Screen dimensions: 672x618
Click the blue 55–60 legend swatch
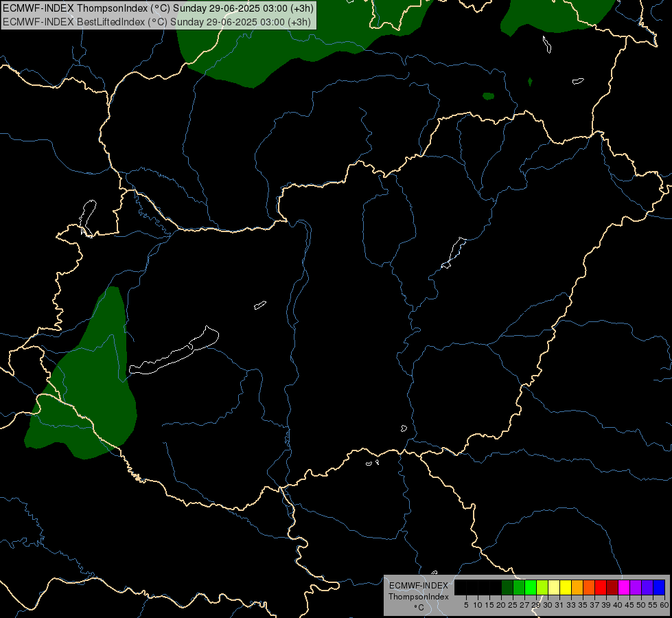(659, 587)
